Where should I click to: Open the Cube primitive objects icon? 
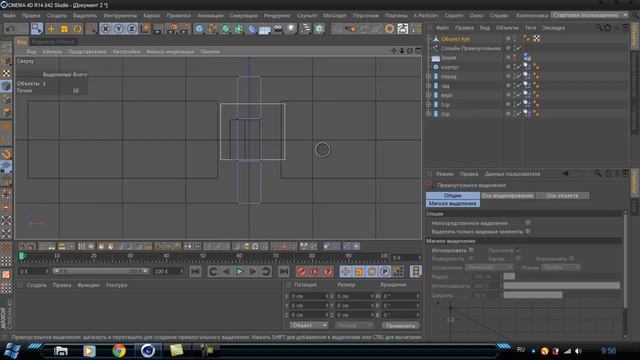click(199, 29)
